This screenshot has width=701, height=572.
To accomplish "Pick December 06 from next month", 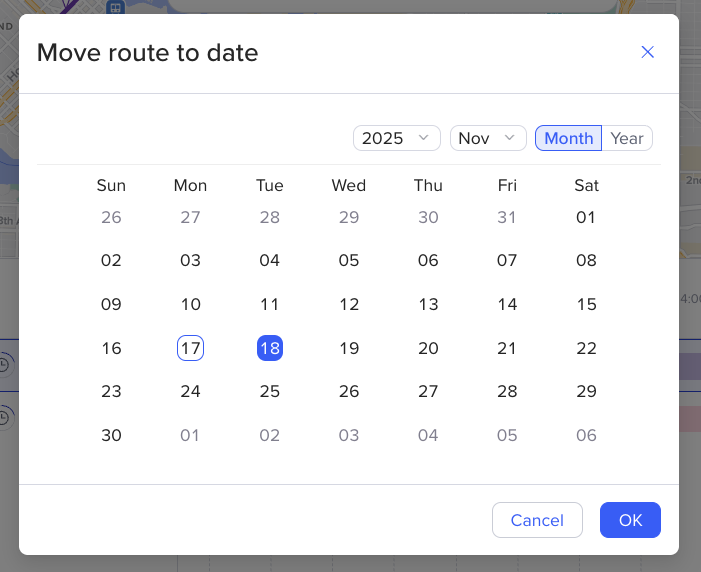I will pyautogui.click(x=586, y=435).
